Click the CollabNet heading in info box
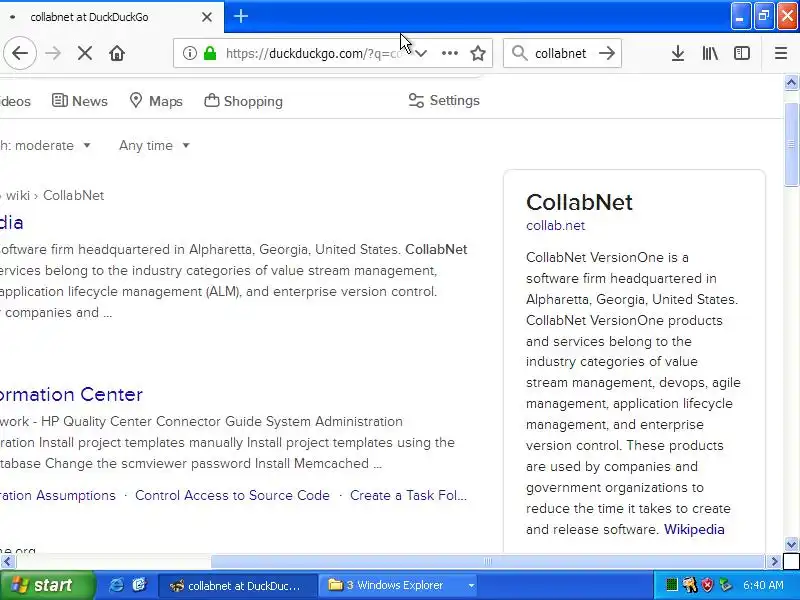 [x=579, y=202]
